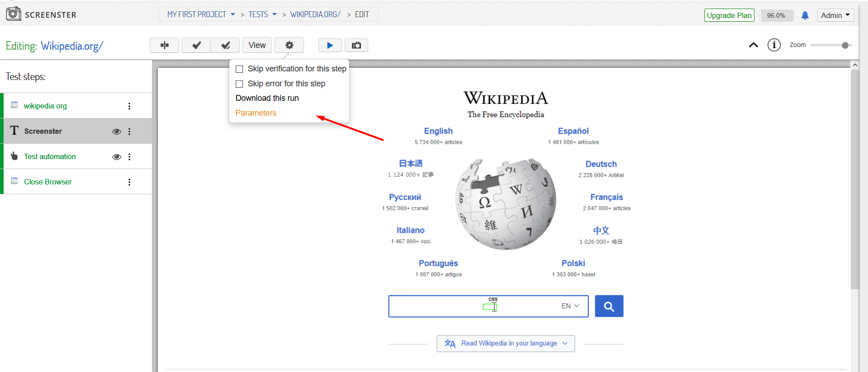Click the Wikipedia puzzle globe image
Viewport: 868px width, 372px height.
click(506, 203)
